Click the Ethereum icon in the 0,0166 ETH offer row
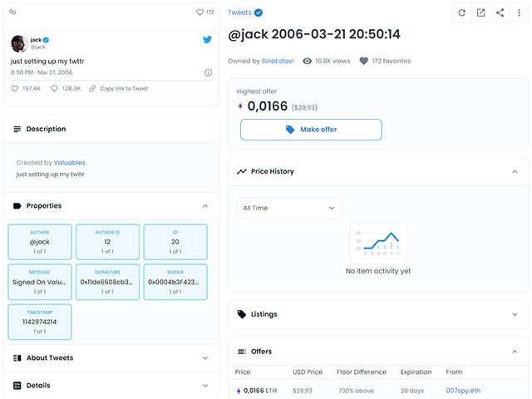The width and height of the screenshot is (532, 399). pos(239,391)
